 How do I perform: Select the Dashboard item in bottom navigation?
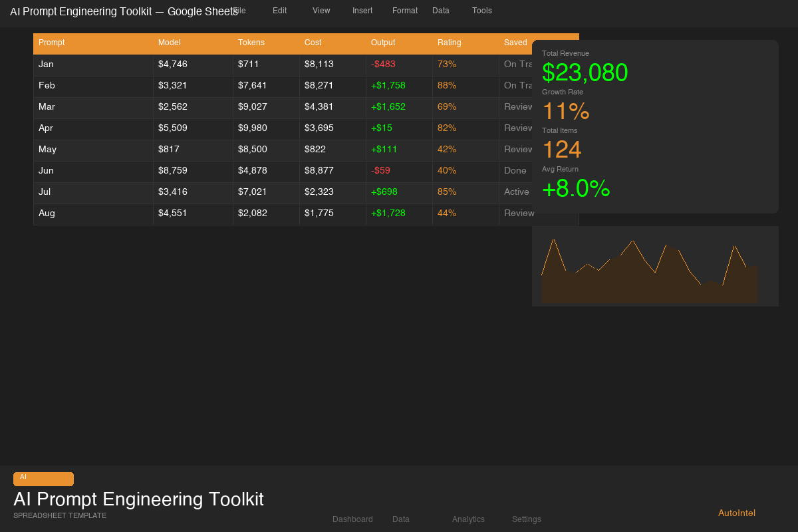pos(352,519)
